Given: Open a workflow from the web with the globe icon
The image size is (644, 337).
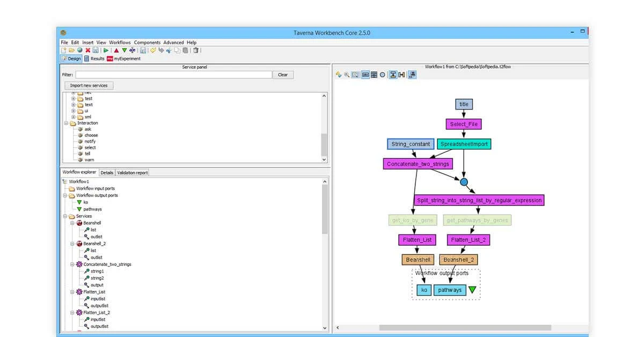Looking at the screenshot, I should click(79, 50).
